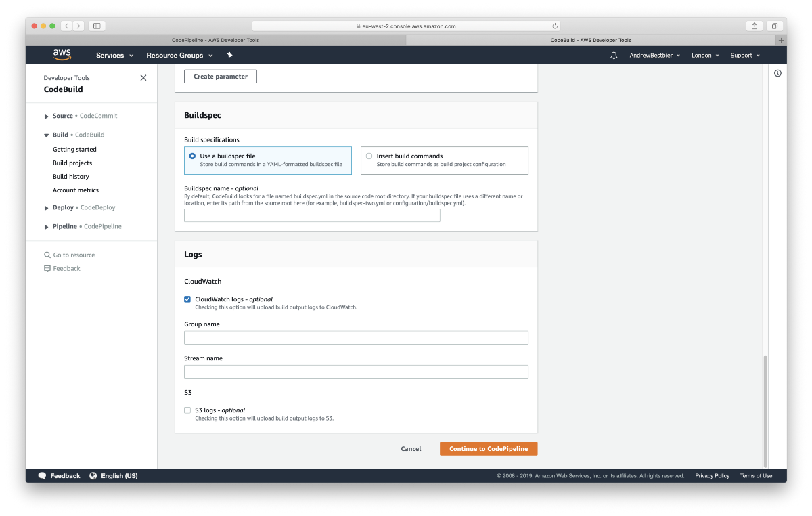Open the Privacy Policy link

point(712,476)
